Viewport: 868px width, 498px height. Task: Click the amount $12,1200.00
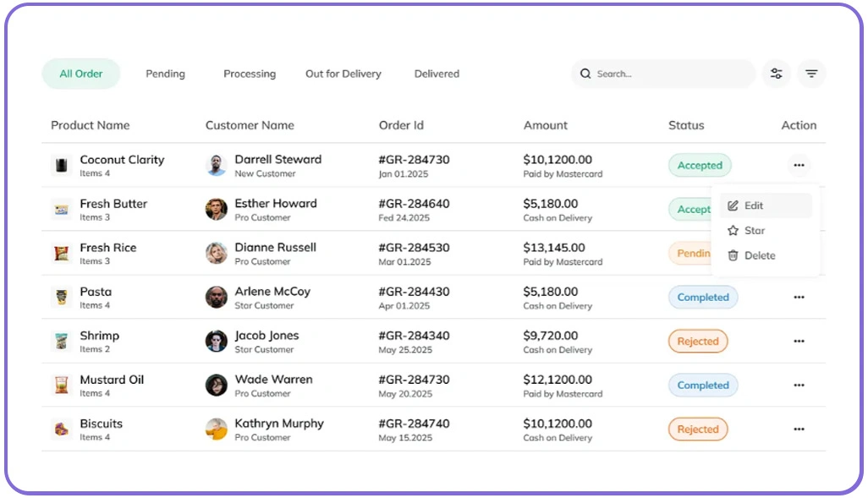[x=558, y=380]
